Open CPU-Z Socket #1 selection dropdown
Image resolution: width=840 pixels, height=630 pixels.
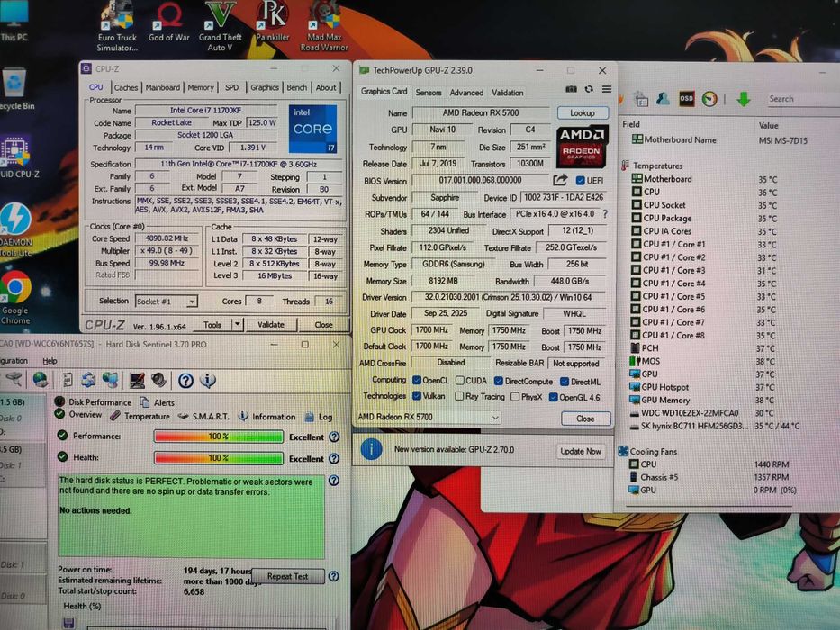click(x=166, y=301)
